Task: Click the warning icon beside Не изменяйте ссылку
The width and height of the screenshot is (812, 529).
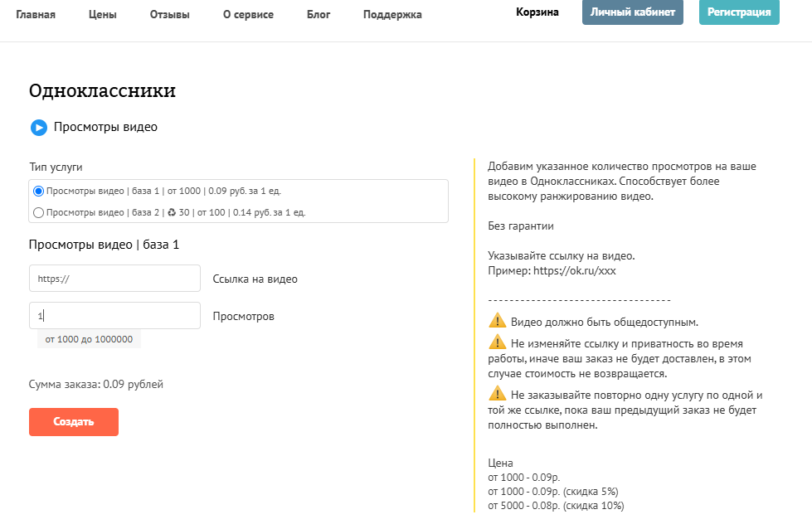Action: pos(497,342)
